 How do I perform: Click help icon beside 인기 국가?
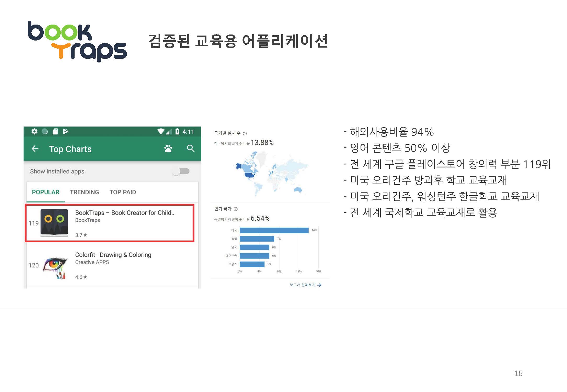point(236,209)
